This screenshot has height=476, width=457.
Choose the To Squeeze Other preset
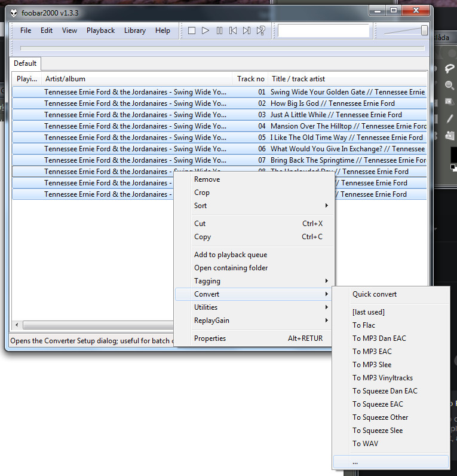tap(391, 417)
